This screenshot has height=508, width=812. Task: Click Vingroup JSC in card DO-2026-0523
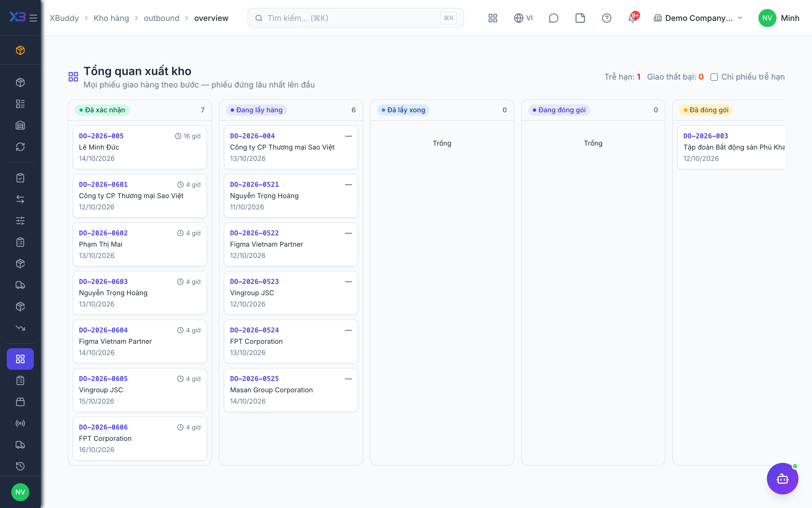click(252, 293)
